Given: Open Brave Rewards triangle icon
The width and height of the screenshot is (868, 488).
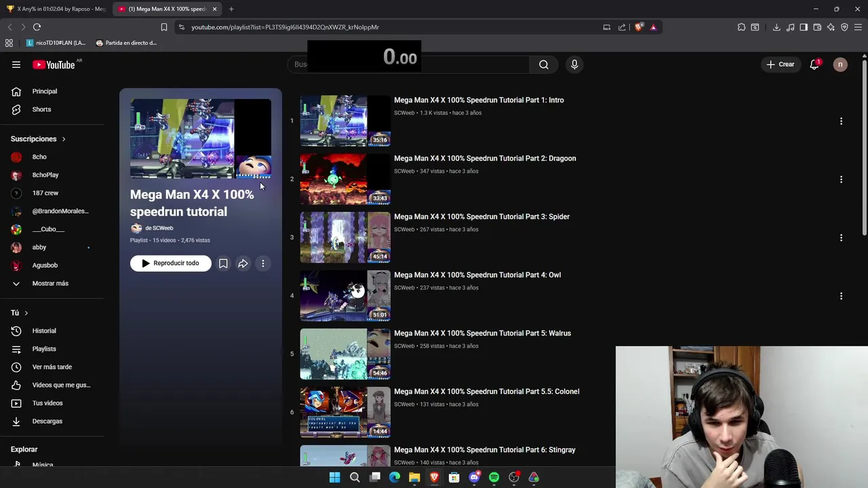Looking at the screenshot, I should tap(653, 27).
